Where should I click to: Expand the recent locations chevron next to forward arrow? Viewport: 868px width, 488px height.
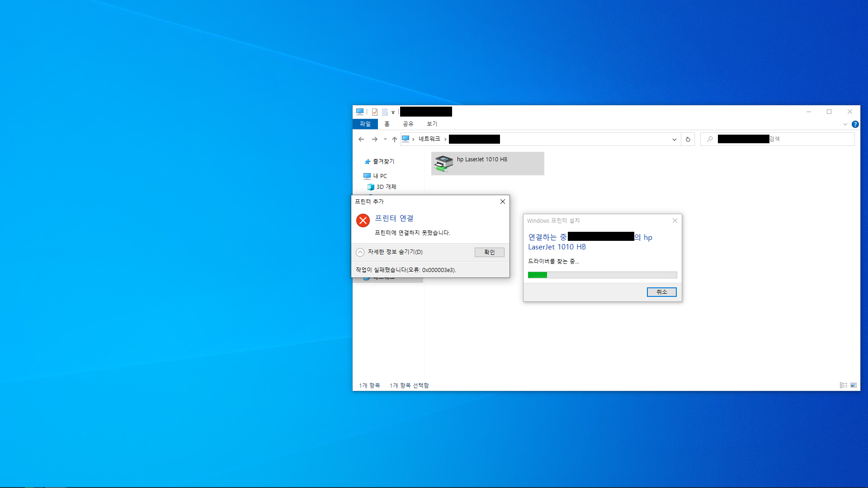[385, 139]
